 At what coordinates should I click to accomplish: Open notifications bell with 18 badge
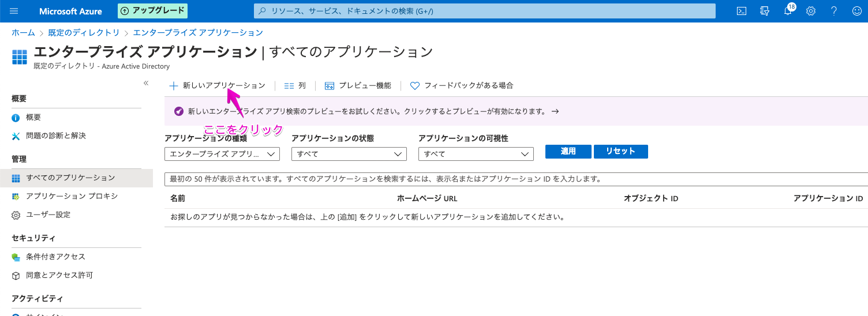tap(789, 10)
